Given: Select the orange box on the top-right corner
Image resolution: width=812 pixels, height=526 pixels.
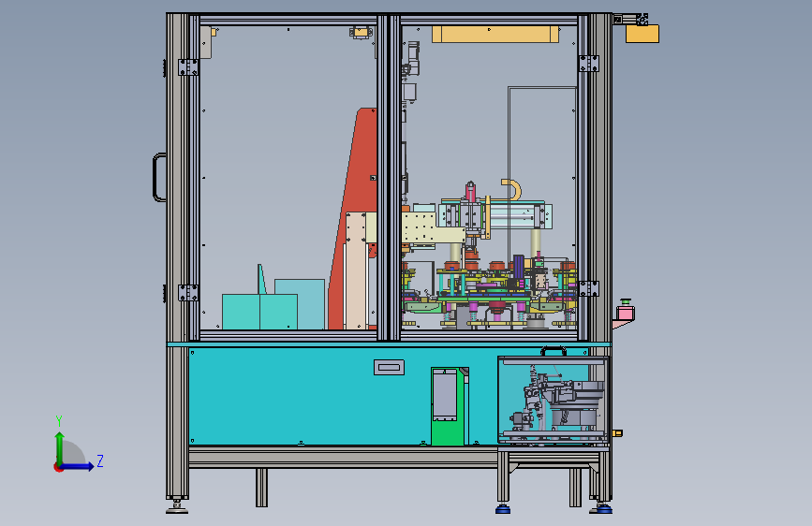Looking at the screenshot, I should click(642, 34).
